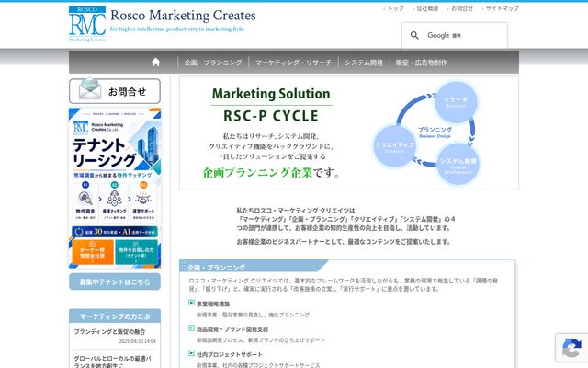Click the マーケティングの力こぶ panel header
The width and height of the screenshot is (588, 368).
pyautogui.click(x=115, y=316)
